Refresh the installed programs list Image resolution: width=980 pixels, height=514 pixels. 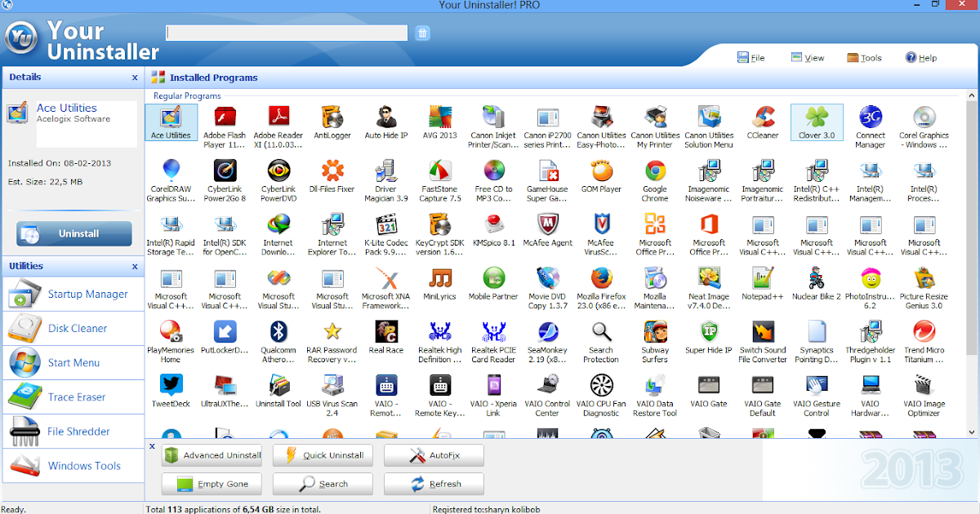click(434, 484)
